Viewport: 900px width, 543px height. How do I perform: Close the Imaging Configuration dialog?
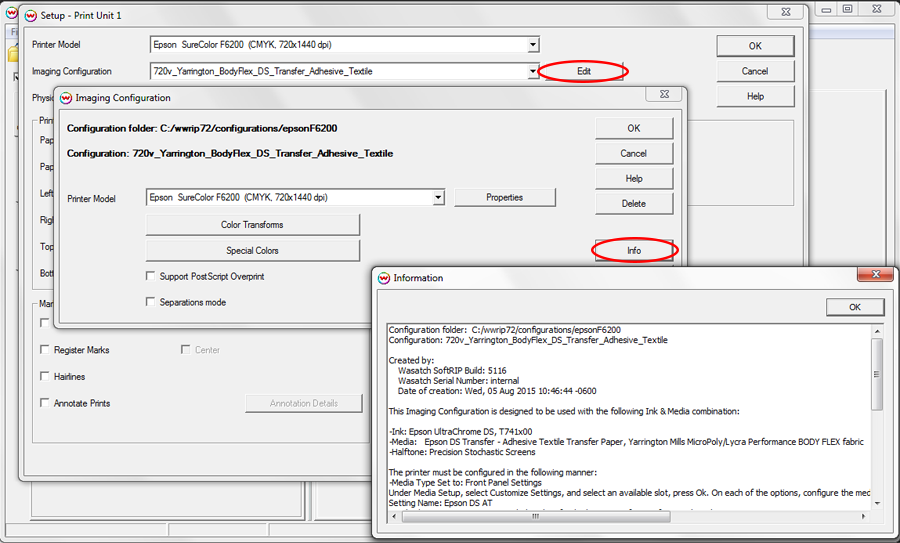click(x=664, y=94)
